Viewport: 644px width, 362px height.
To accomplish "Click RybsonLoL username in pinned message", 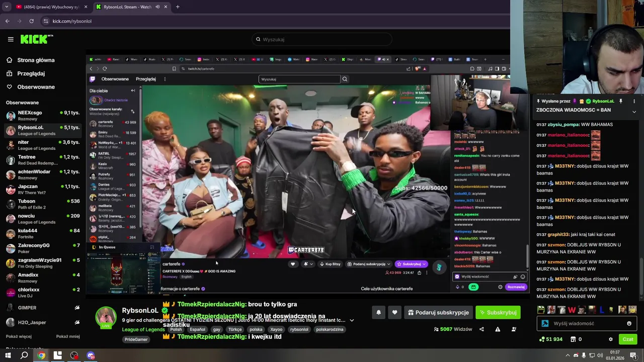I will tap(603, 101).
